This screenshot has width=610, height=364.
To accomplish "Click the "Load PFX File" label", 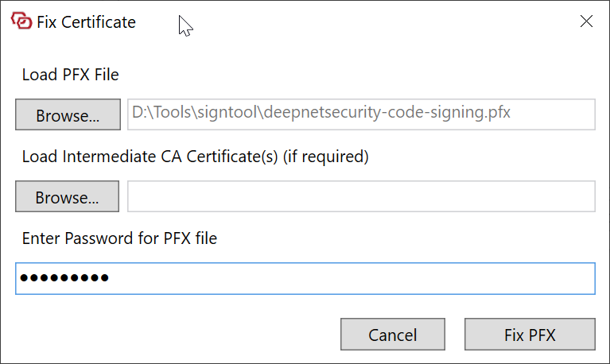I will [71, 76].
